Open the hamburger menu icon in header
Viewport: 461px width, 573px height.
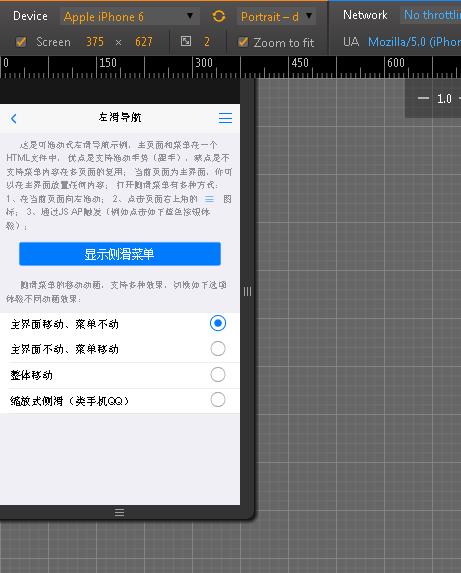point(225,118)
